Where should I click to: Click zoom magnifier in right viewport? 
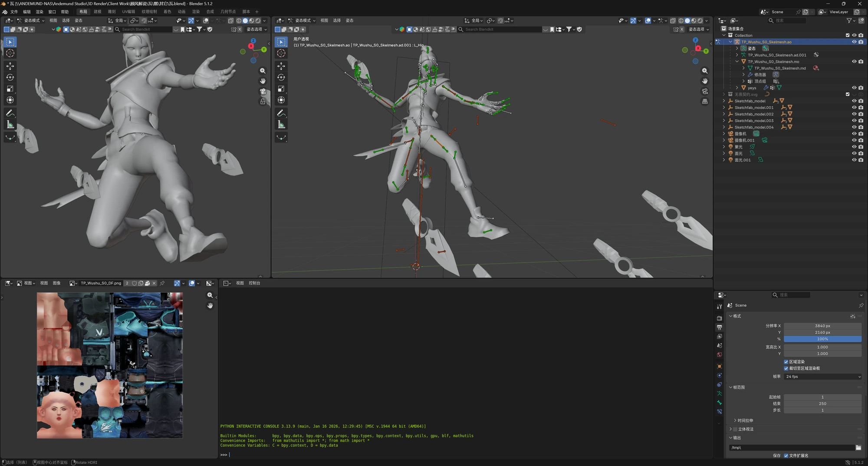pos(705,71)
